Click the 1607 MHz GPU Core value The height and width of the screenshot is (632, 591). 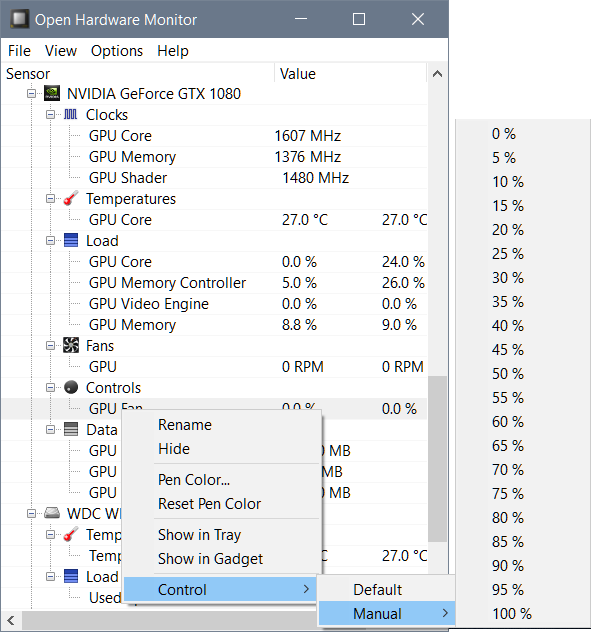point(308,136)
